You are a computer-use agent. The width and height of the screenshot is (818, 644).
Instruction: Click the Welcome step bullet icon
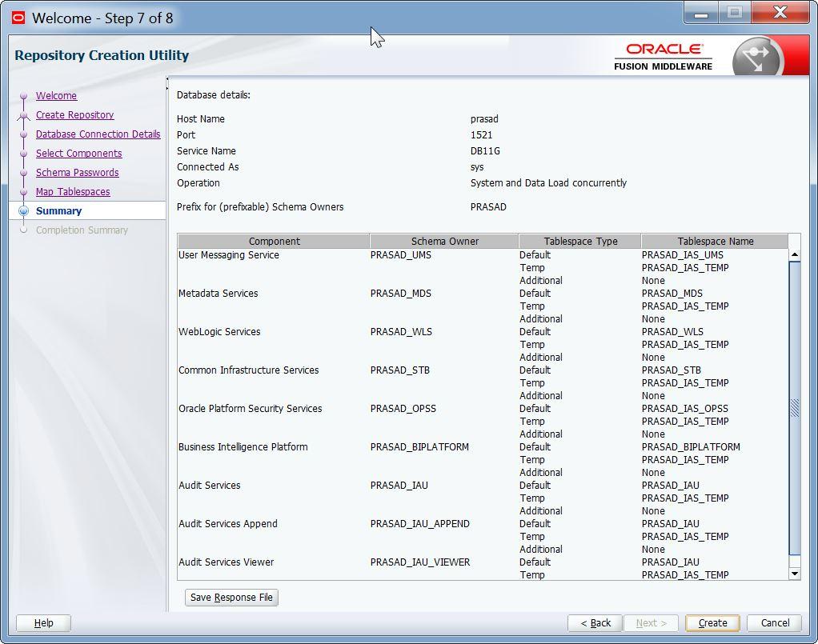tap(23, 96)
